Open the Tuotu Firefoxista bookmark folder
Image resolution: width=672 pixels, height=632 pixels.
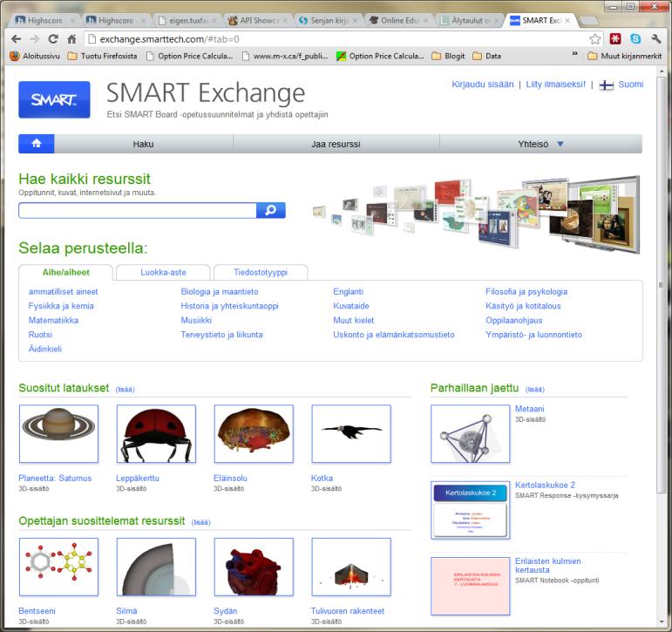[103, 56]
